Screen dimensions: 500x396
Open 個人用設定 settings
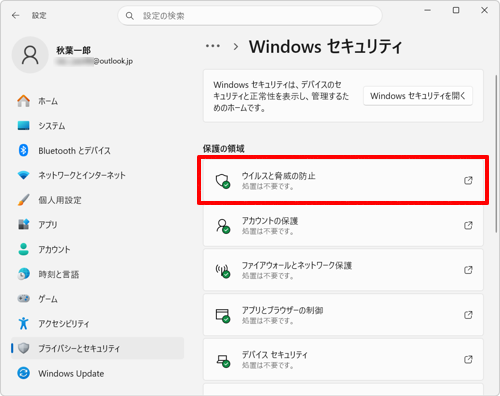(x=97, y=200)
